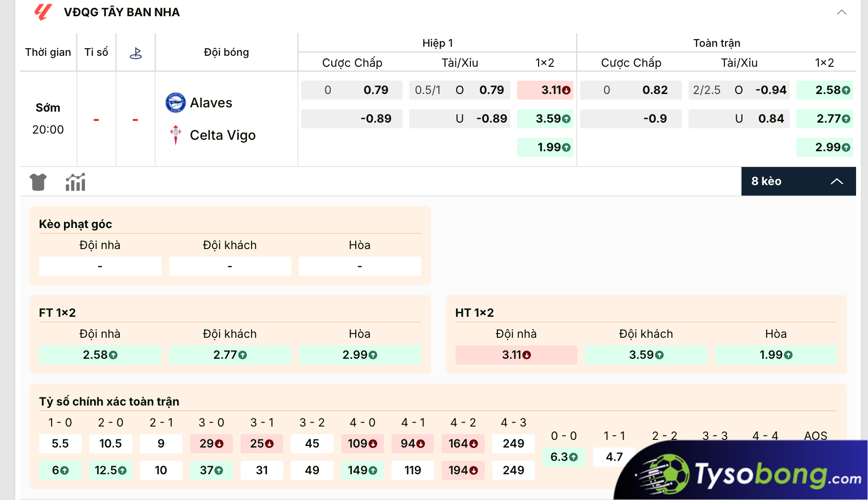Select first-half 1x2 odds 3.11
The image size is (868, 500).
click(545, 90)
